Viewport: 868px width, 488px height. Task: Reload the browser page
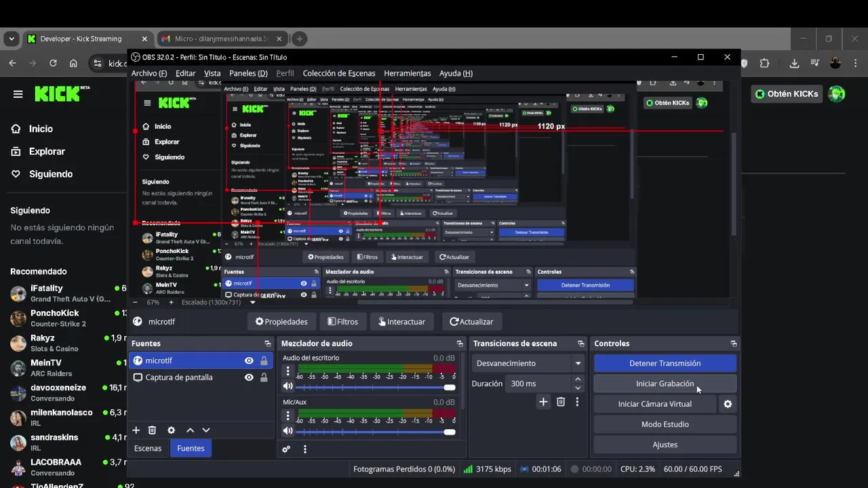pyautogui.click(x=53, y=63)
